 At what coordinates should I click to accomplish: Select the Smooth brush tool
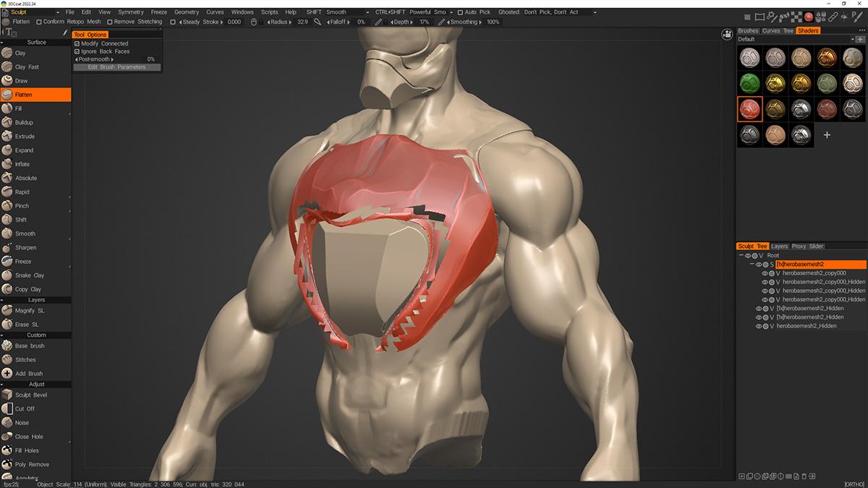(35, 234)
